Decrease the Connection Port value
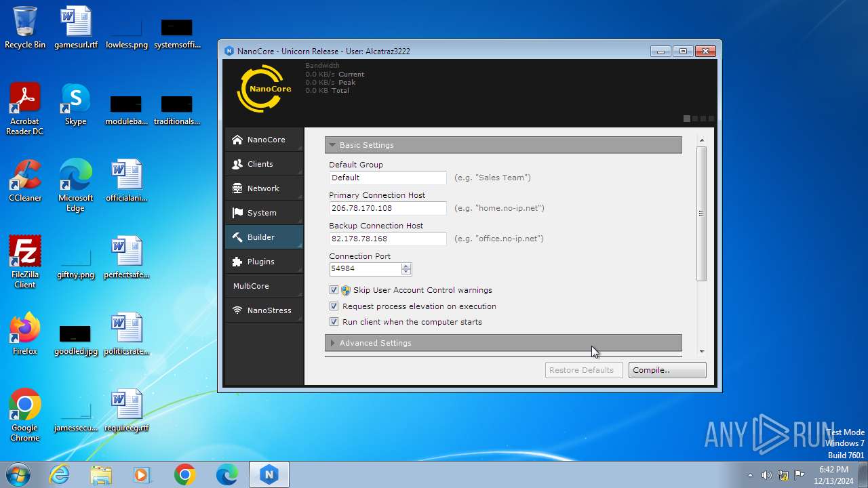 click(406, 272)
